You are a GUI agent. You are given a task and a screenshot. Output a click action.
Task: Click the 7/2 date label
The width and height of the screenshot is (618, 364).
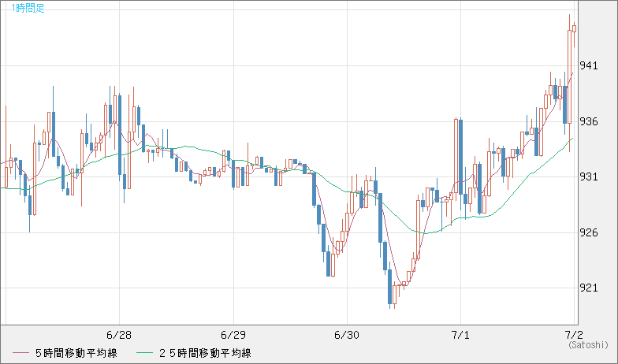574,336
